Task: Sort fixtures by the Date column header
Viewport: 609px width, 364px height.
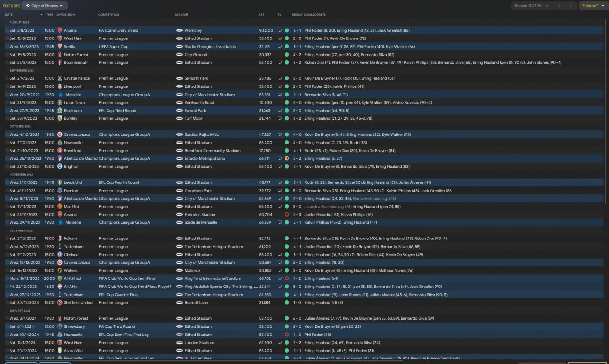Action: click(9, 15)
